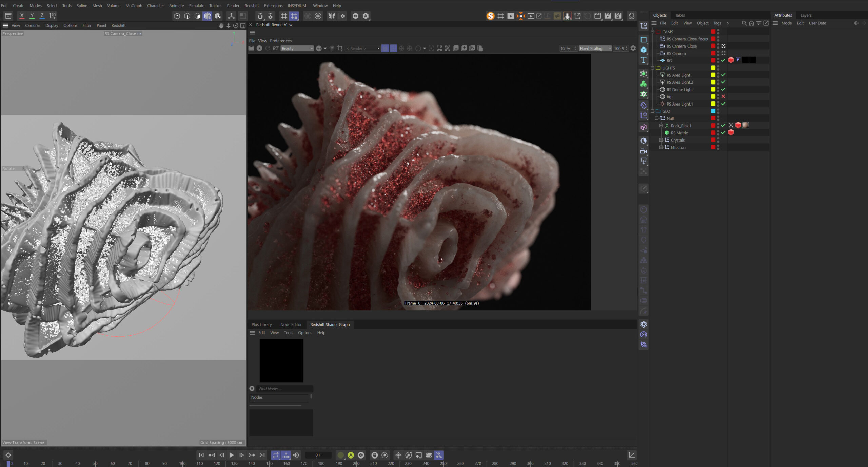Select the Text spline tool icon
The width and height of the screenshot is (868, 467).
click(x=643, y=60)
